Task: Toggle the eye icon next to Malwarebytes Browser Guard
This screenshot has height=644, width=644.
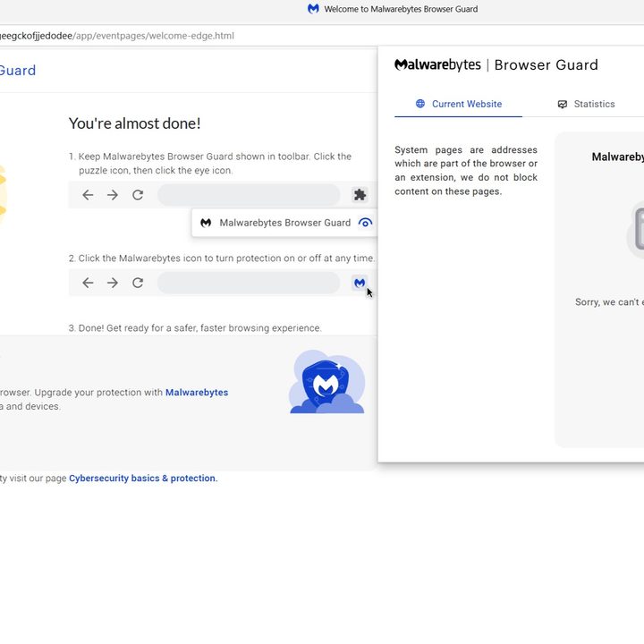Action: [x=365, y=223]
